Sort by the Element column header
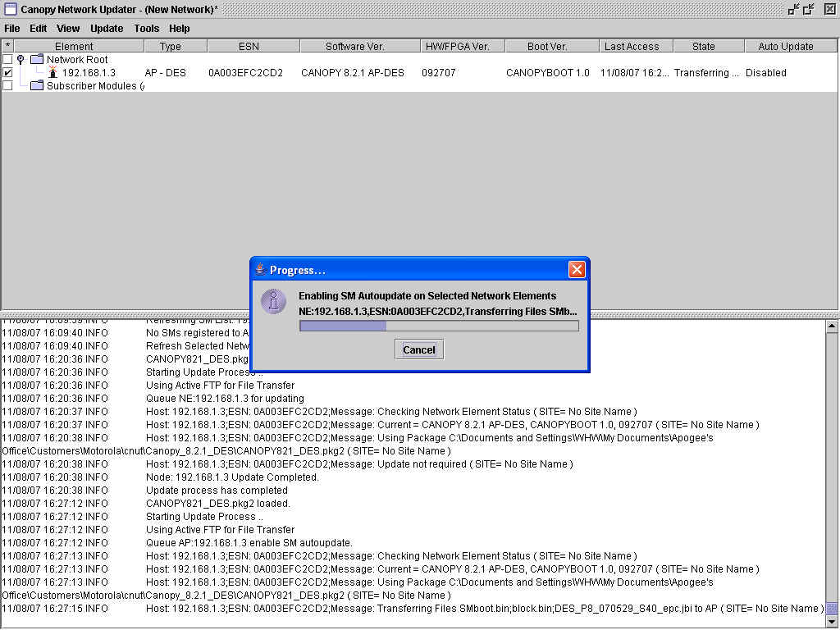 74,47
